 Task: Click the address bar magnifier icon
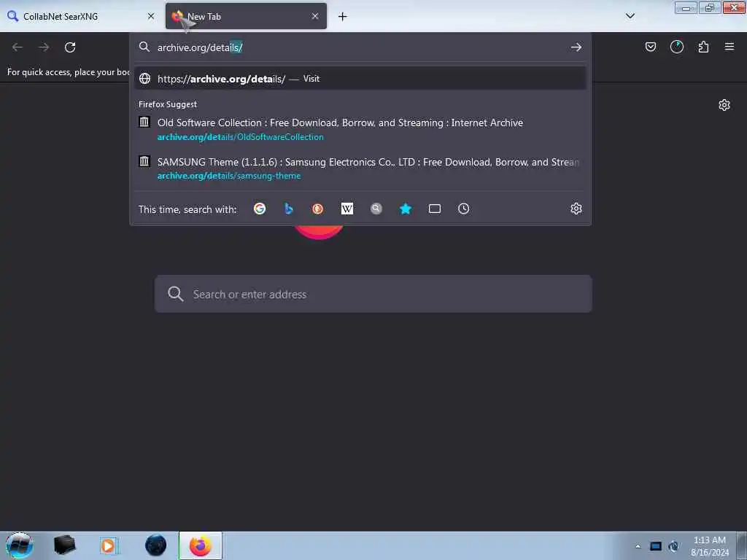click(144, 47)
